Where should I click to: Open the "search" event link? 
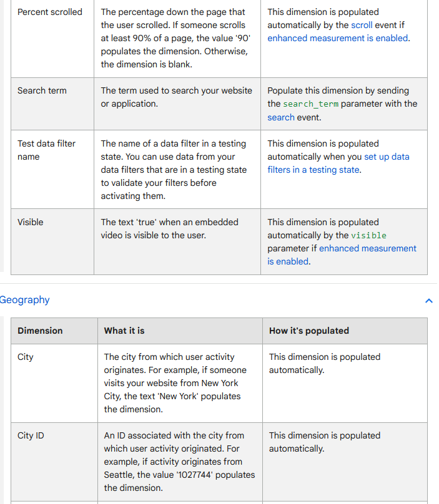pos(280,117)
